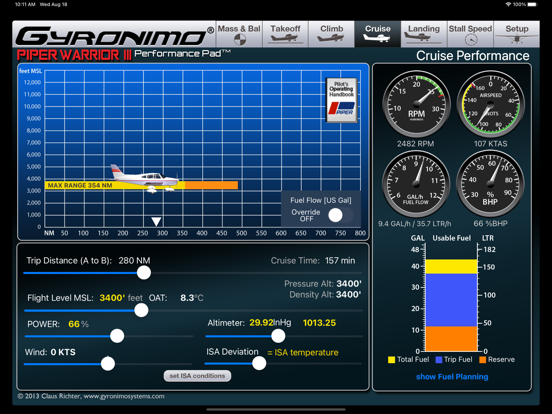This screenshot has height=414, width=552.
Task: Click the 9.4 GAL/h / 35.7 LTR/h readout
Action: point(414,224)
